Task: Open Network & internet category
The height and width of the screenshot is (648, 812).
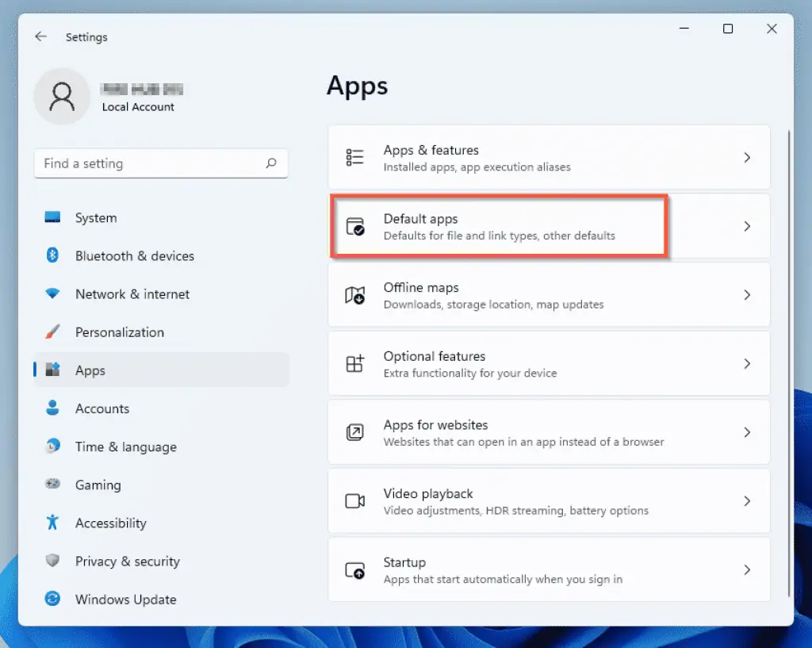Action: click(161, 293)
